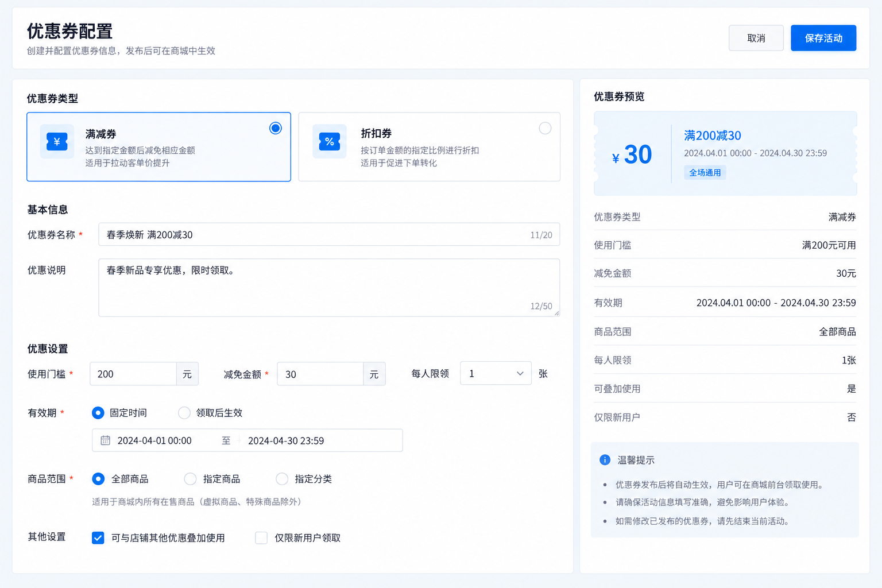The width and height of the screenshot is (882, 588).
Task: Click the 满200元可用 value in preview
Action: [829, 245]
